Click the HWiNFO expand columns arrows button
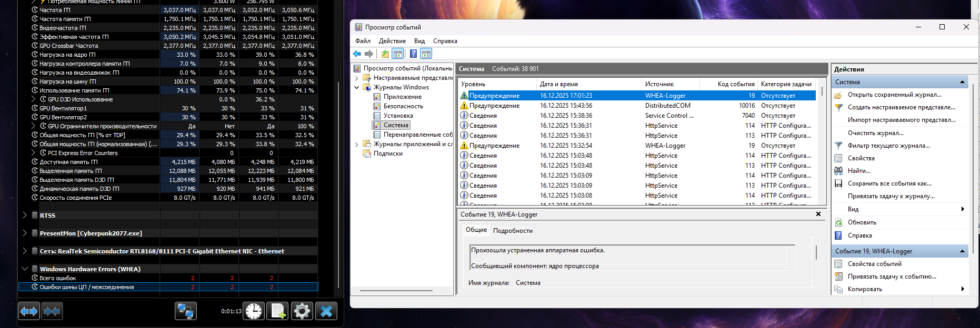 [x=29, y=311]
